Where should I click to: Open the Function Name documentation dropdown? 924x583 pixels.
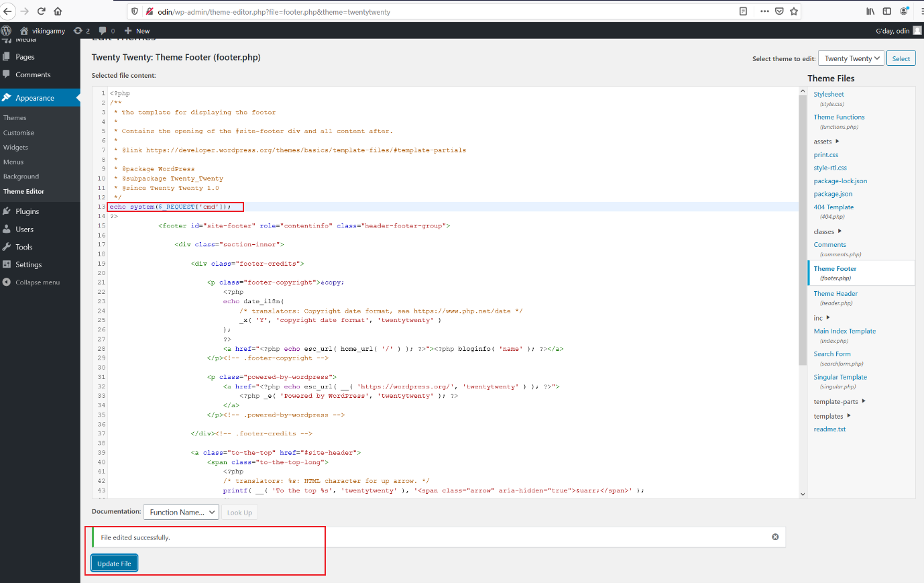click(181, 513)
